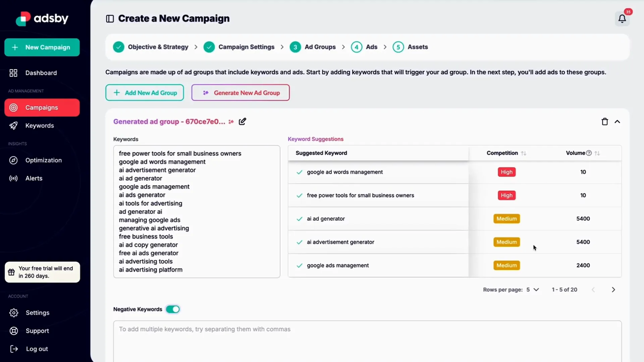Click the edit pencil icon for ad group
644x362 pixels.
[x=243, y=122]
